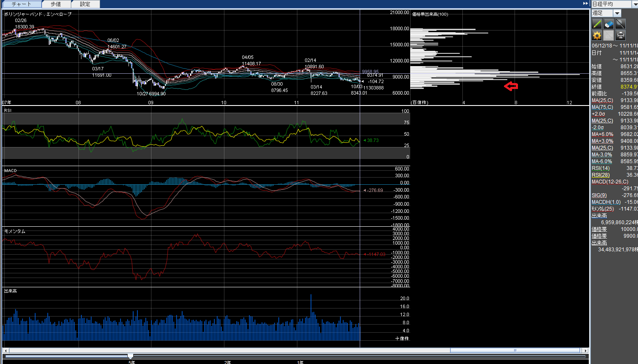Open the 日経平均 symbol dropdown

(x=635, y=4)
